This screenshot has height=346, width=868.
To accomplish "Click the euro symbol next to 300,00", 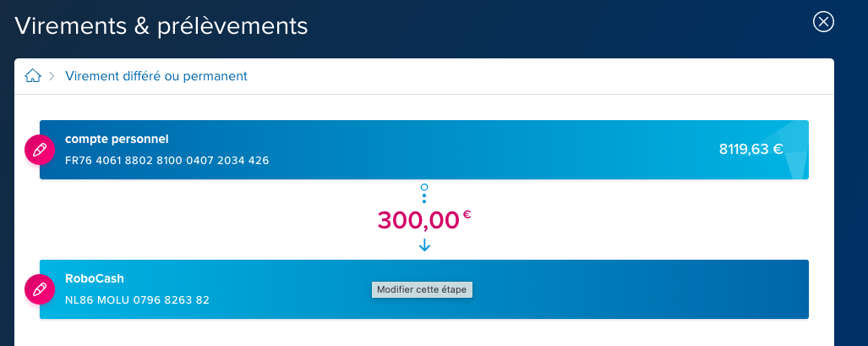I will pos(467,213).
